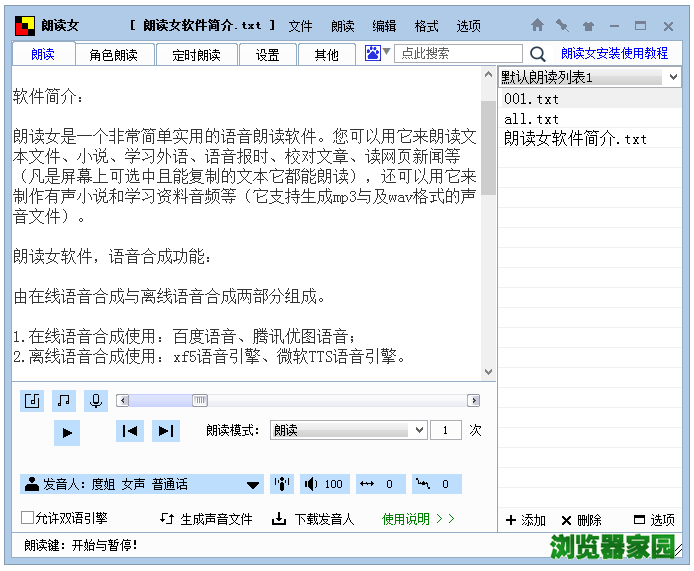694x571 pixels.
Task: Click 生成声音文件 button
Action: (x=207, y=519)
